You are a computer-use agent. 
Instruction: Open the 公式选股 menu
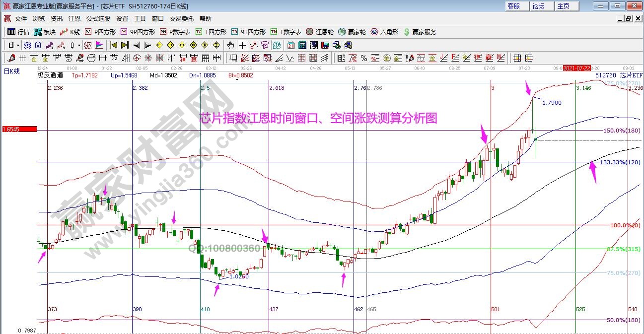[98, 18]
